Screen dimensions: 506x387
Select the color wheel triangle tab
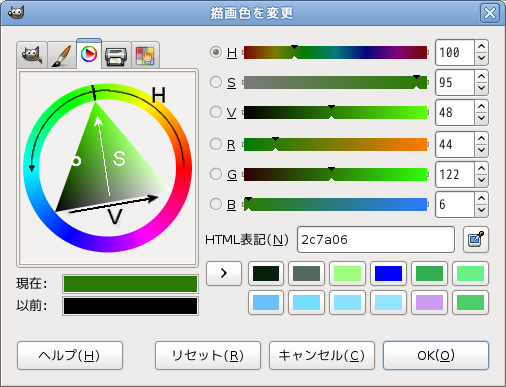click(x=89, y=54)
